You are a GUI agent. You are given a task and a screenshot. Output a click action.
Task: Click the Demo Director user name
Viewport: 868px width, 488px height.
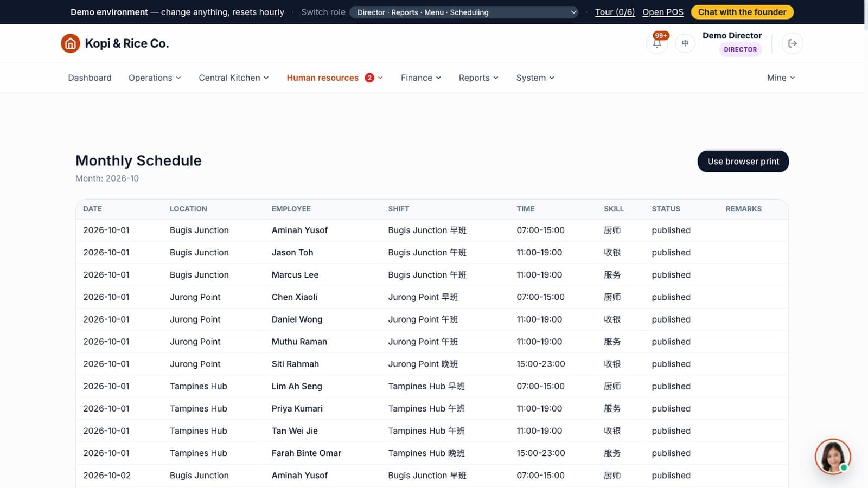tap(732, 35)
